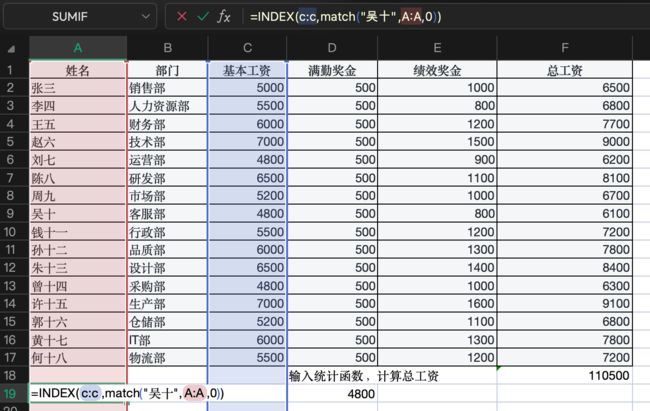
Task: Click the select-all corner triangle
Action: pyautogui.click(x=11, y=49)
